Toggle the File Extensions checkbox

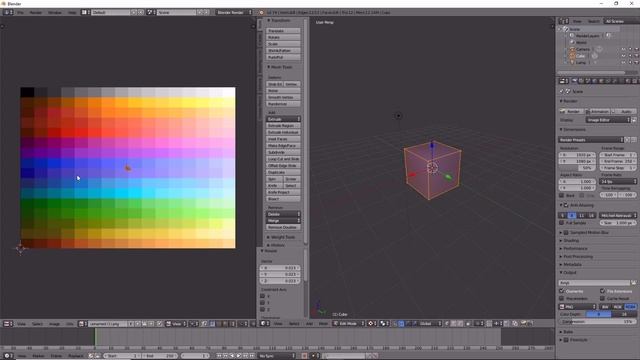(602, 291)
